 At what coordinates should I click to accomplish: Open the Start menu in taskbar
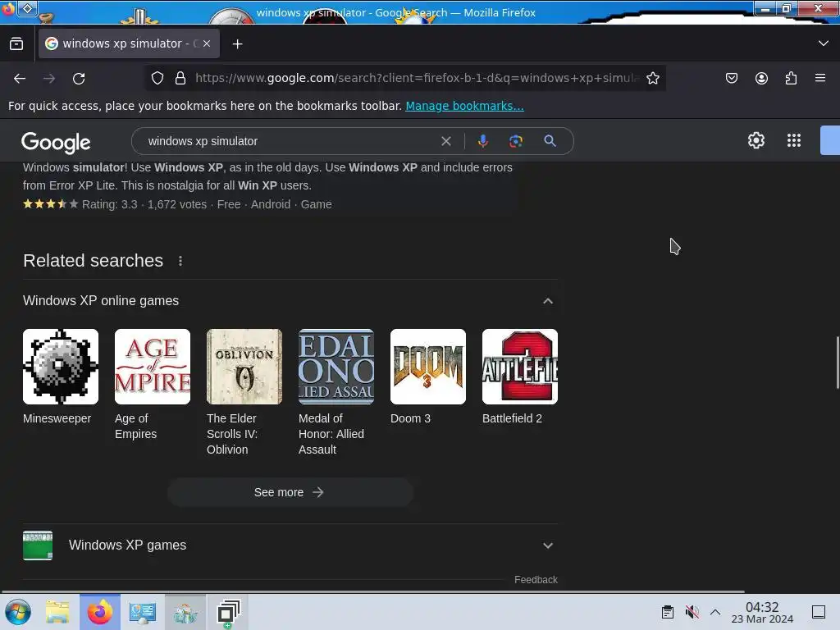coord(18,612)
